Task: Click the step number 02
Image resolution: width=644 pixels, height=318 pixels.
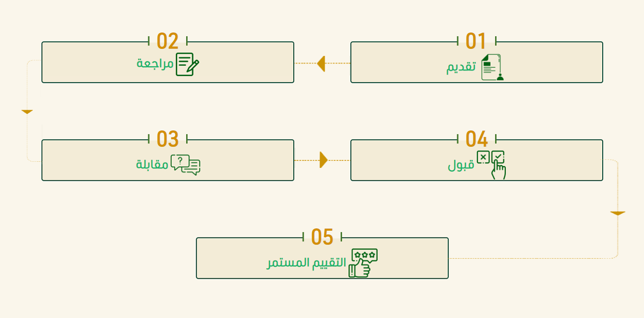Action: [167, 41]
